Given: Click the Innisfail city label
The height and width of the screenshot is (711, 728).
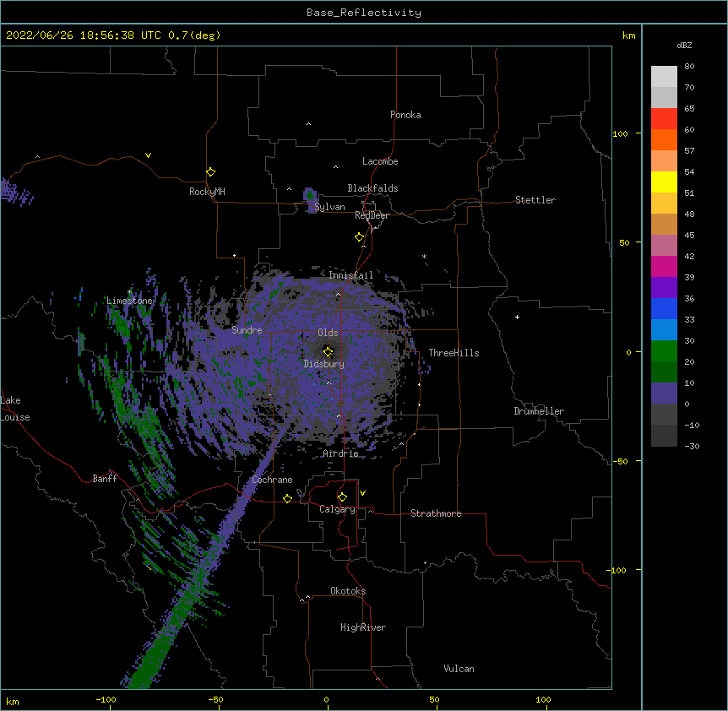Looking at the screenshot, I should coord(350,275).
